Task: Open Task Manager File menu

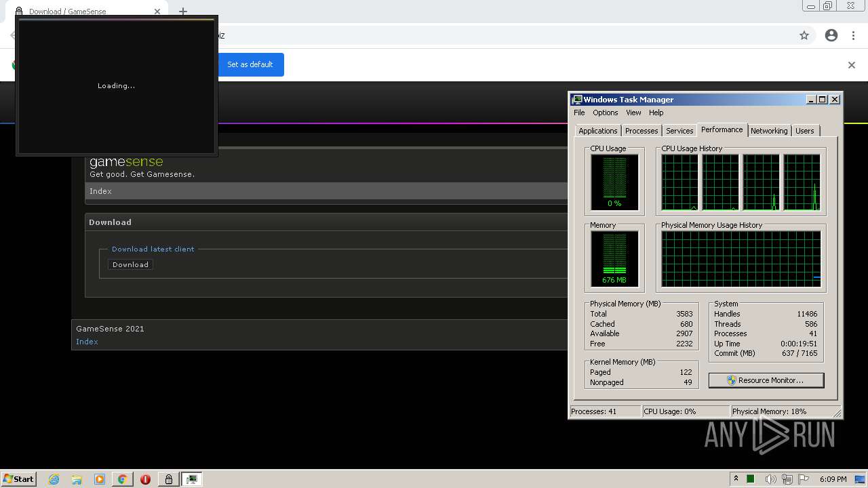Action: click(x=579, y=113)
